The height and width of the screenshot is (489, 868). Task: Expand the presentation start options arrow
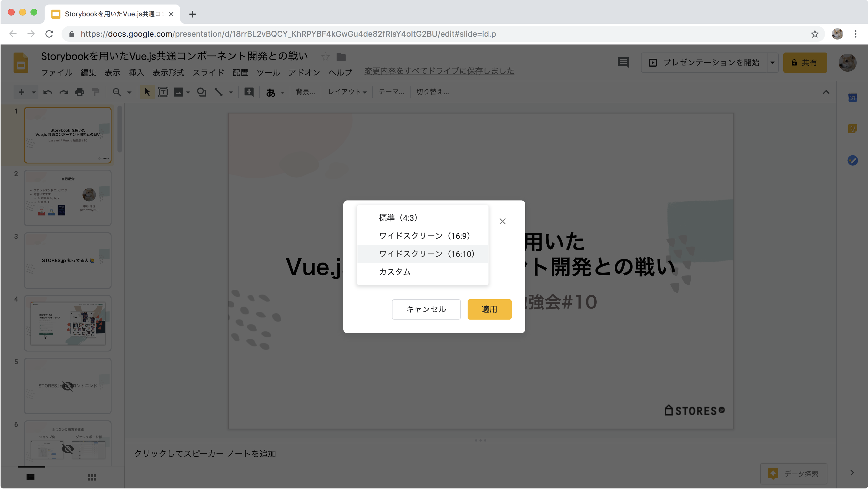[x=772, y=63]
